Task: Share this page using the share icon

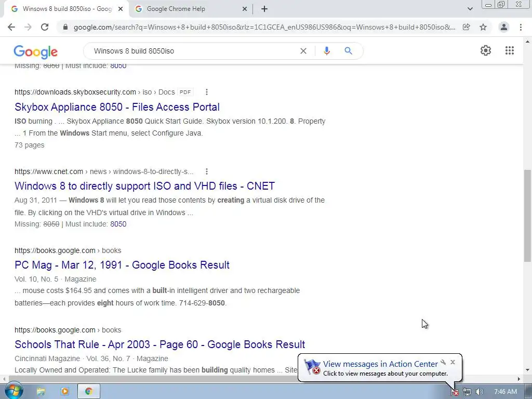Action: click(467, 27)
